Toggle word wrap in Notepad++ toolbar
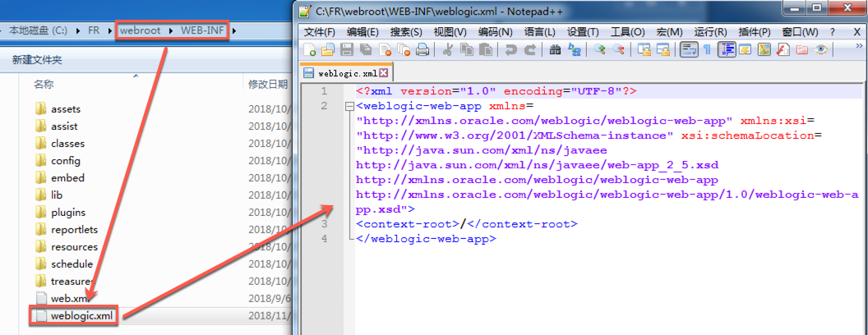The height and width of the screenshot is (335, 868). pos(689,50)
